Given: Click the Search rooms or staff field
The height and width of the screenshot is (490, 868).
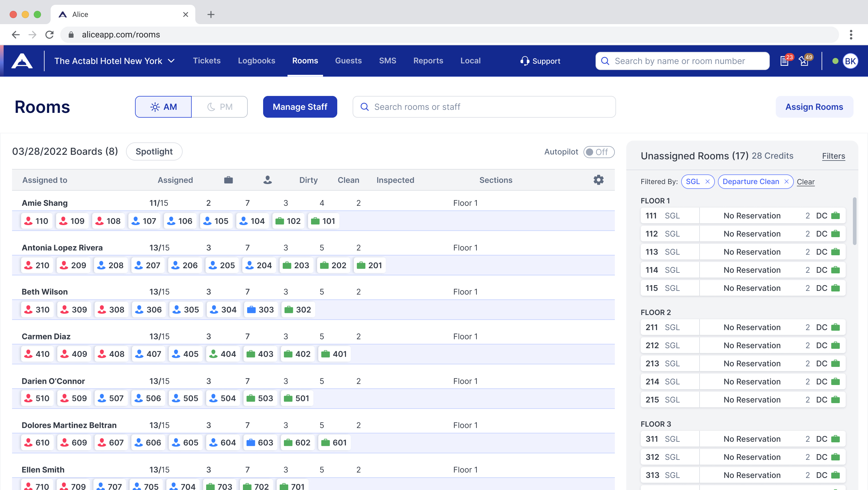Looking at the screenshot, I should point(438,107).
